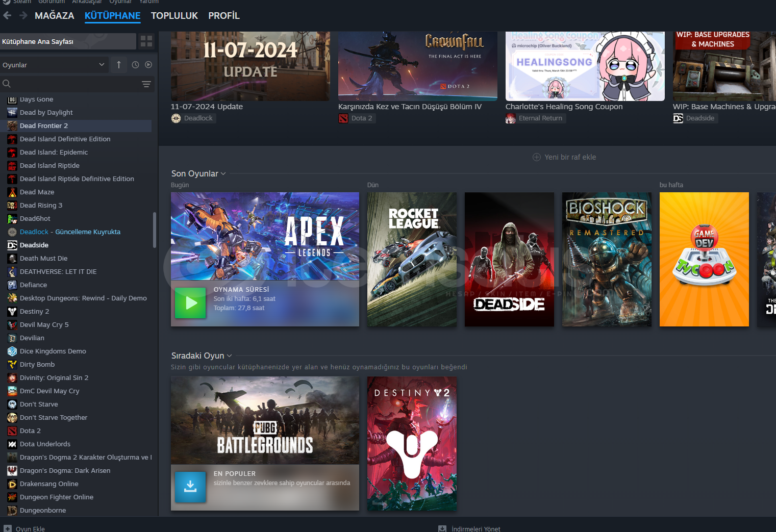Click the Dead Rising 3 game icon

[12, 206]
